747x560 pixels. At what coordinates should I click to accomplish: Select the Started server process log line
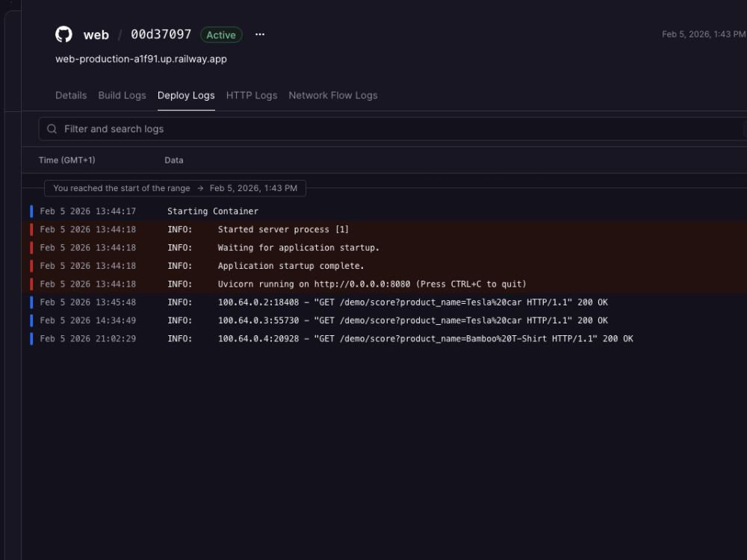[x=385, y=229]
